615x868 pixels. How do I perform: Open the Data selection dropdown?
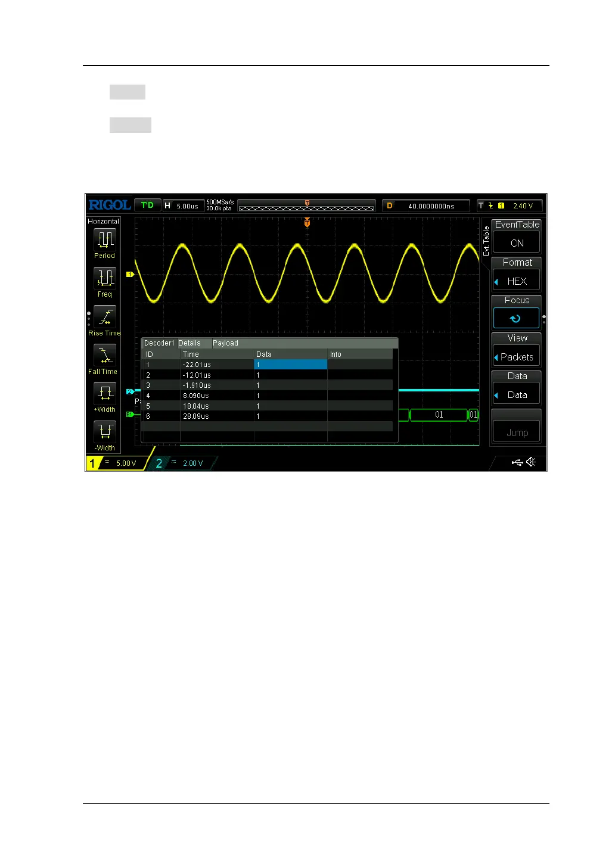pyautogui.click(x=516, y=394)
